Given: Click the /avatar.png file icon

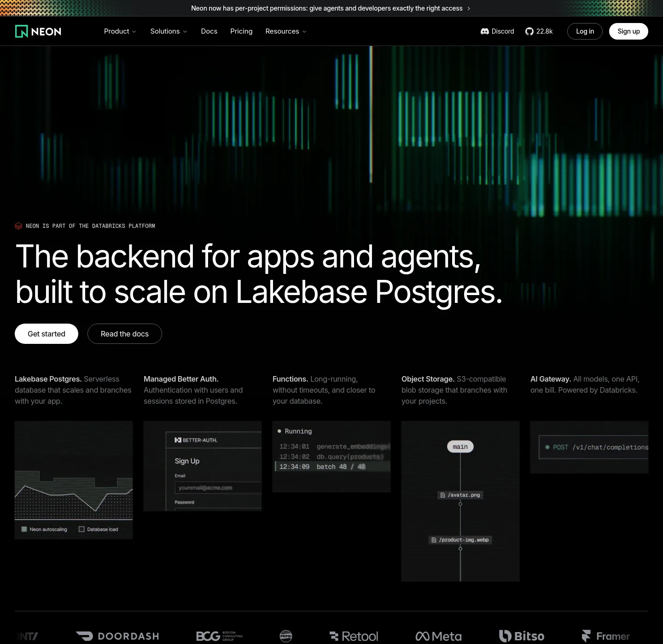Looking at the screenshot, I should (443, 495).
